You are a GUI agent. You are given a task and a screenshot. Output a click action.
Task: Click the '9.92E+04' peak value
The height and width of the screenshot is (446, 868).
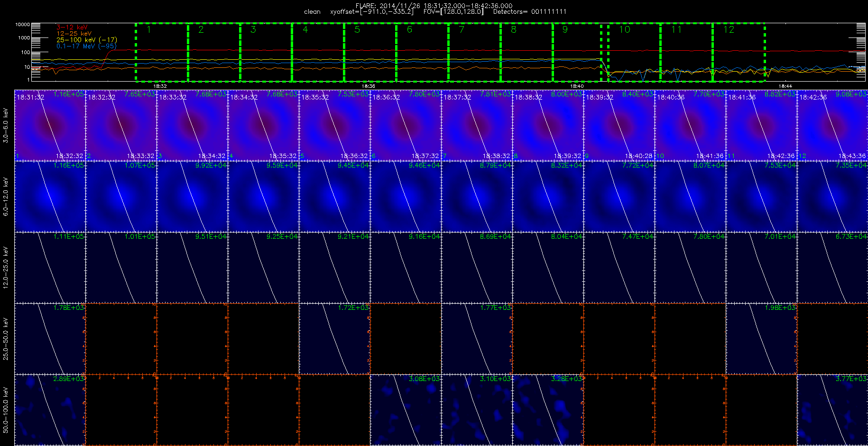point(211,166)
